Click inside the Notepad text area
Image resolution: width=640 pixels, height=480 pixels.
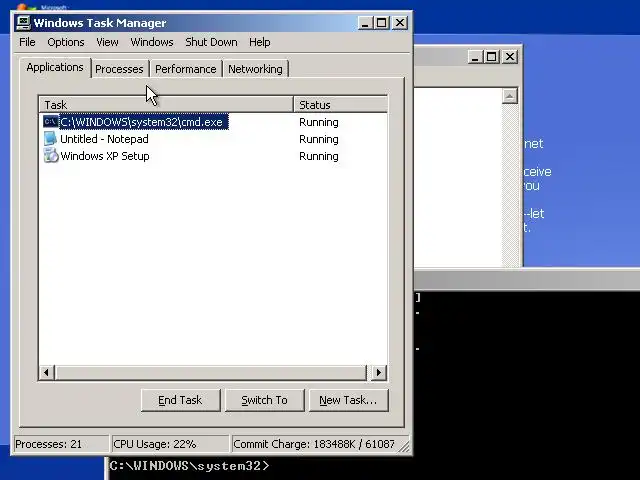(458, 178)
